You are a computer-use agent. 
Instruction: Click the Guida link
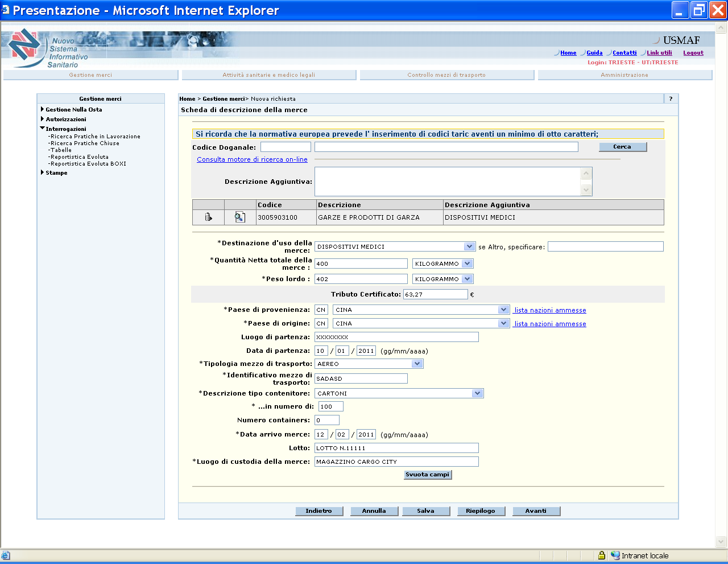(594, 53)
